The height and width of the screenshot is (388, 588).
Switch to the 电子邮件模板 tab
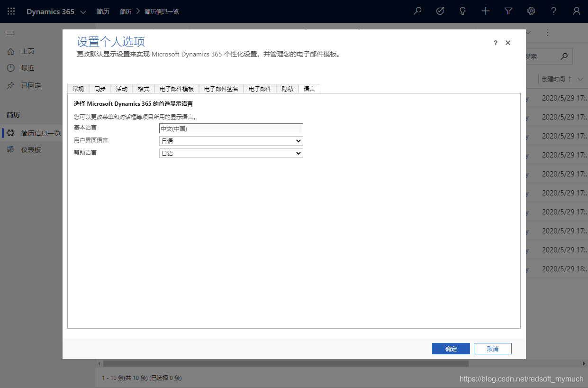pyautogui.click(x=177, y=89)
